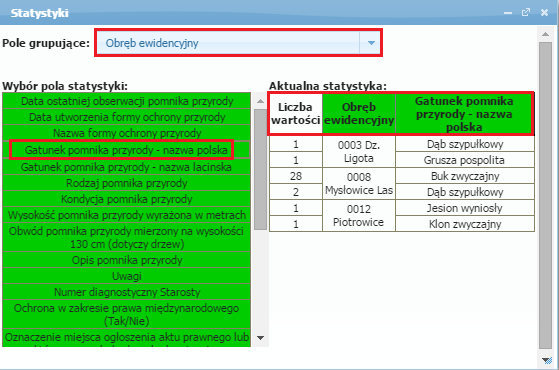Select Rodzaj pomnika przyrody field
The image size is (559, 370).
click(126, 183)
